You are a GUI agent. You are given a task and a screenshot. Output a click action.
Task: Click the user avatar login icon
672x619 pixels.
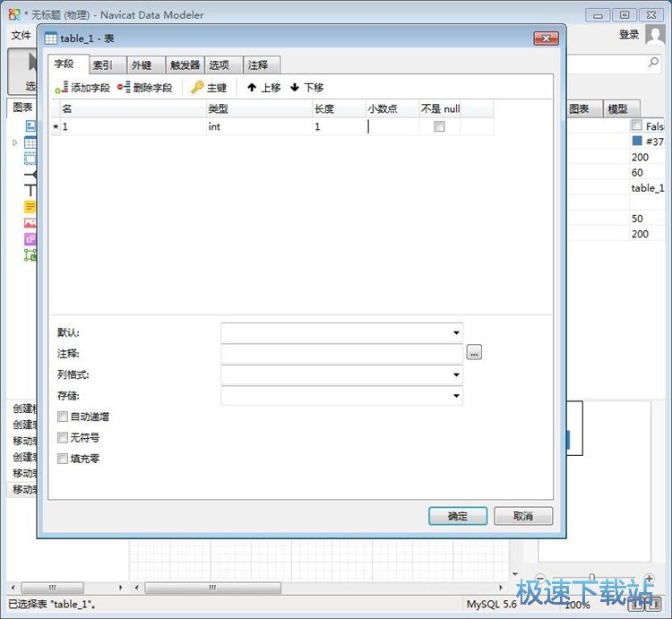(653, 35)
